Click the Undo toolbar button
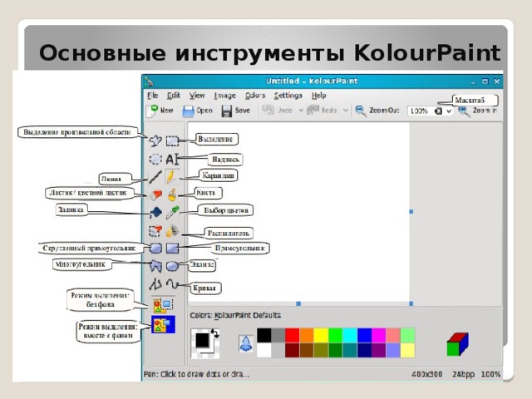 278,111
